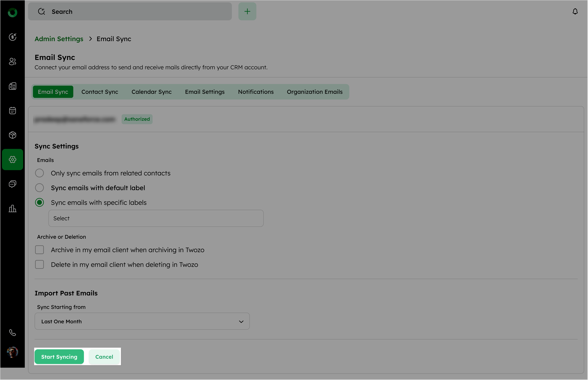Open the Deals icon in sidebar

pyautogui.click(x=13, y=37)
